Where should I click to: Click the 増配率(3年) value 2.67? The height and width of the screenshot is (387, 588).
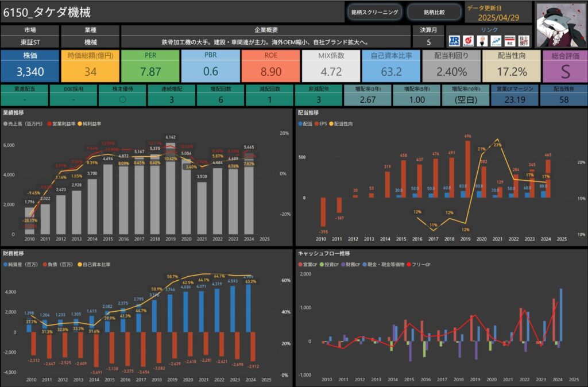[367, 100]
